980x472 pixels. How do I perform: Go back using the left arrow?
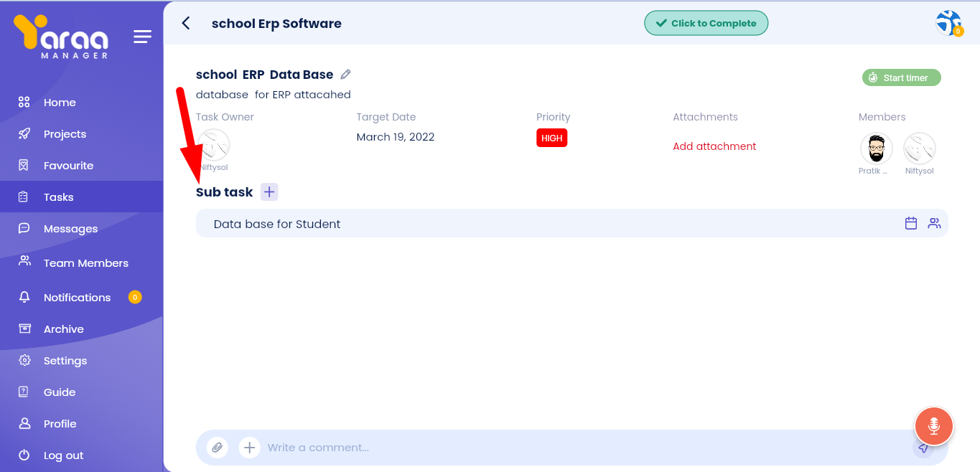point(186,23)
